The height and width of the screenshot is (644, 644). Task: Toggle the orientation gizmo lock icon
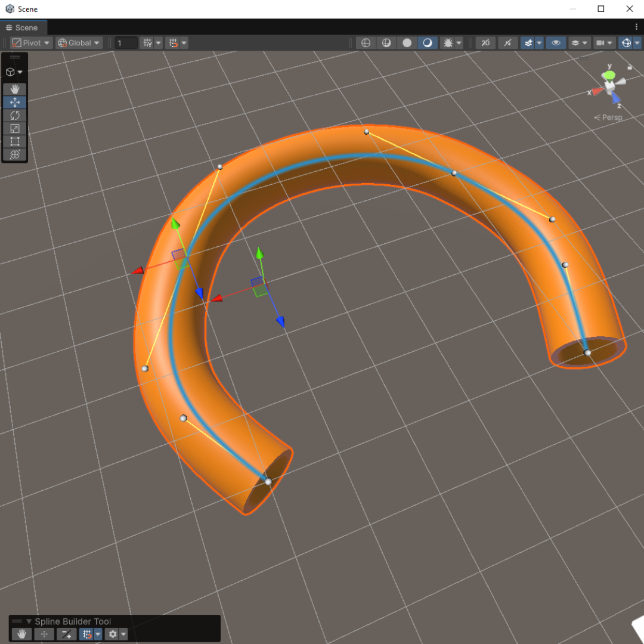[x=630, y=67]
